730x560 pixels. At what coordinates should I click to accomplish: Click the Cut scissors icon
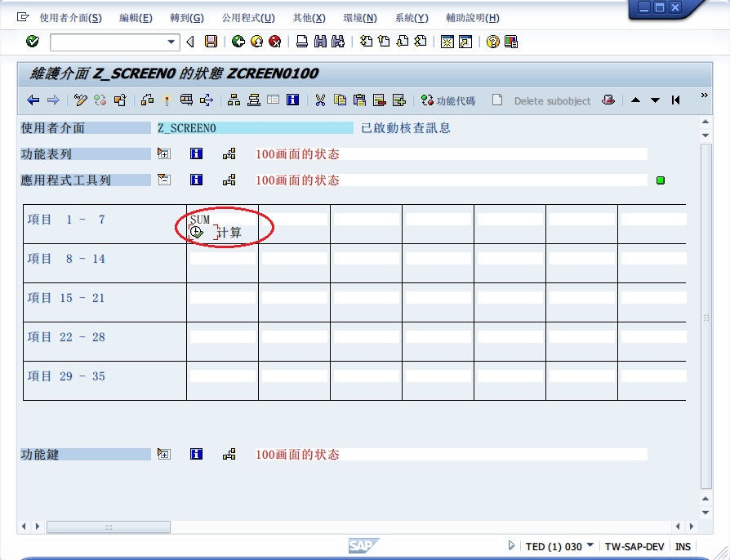click(320, 100)
